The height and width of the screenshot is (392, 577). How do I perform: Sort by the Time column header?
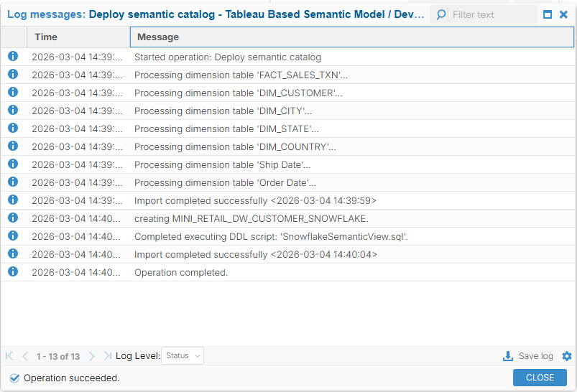pos(78,37)
